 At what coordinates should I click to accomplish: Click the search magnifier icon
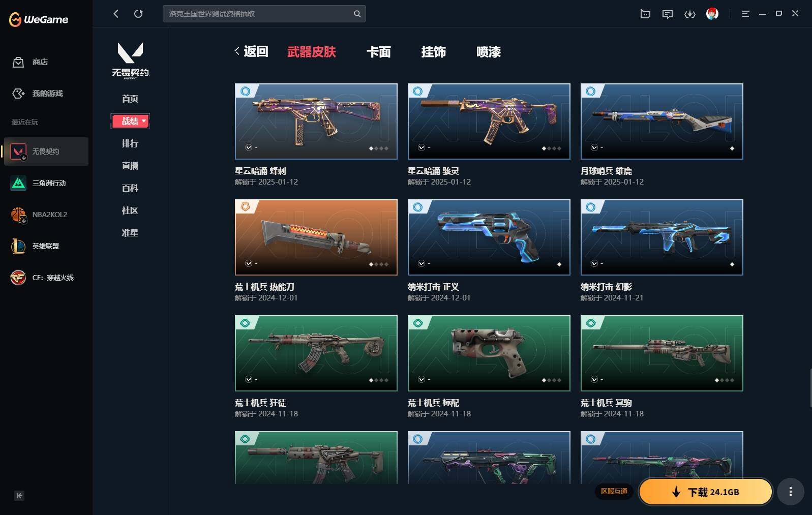point(357,14)
